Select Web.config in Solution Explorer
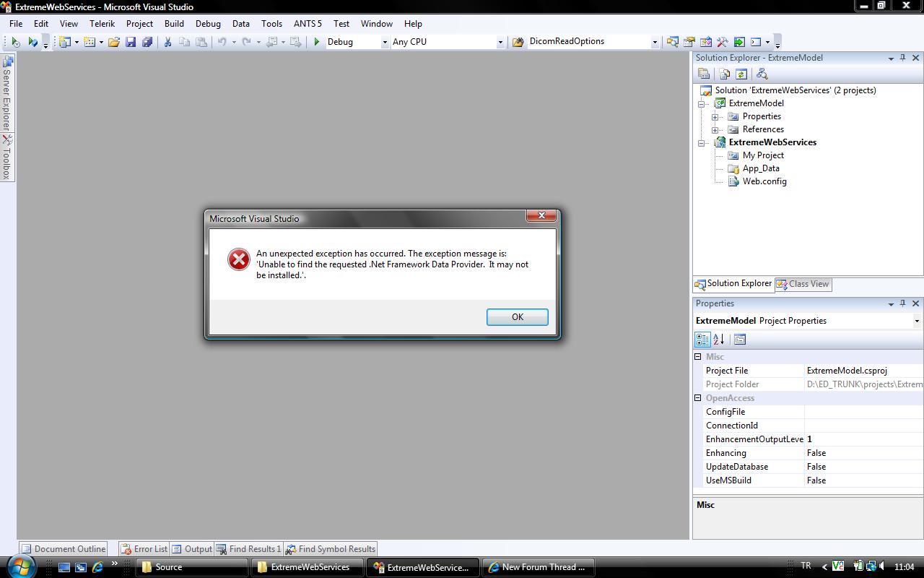This screenshot has width=924, height=578. 764,181
